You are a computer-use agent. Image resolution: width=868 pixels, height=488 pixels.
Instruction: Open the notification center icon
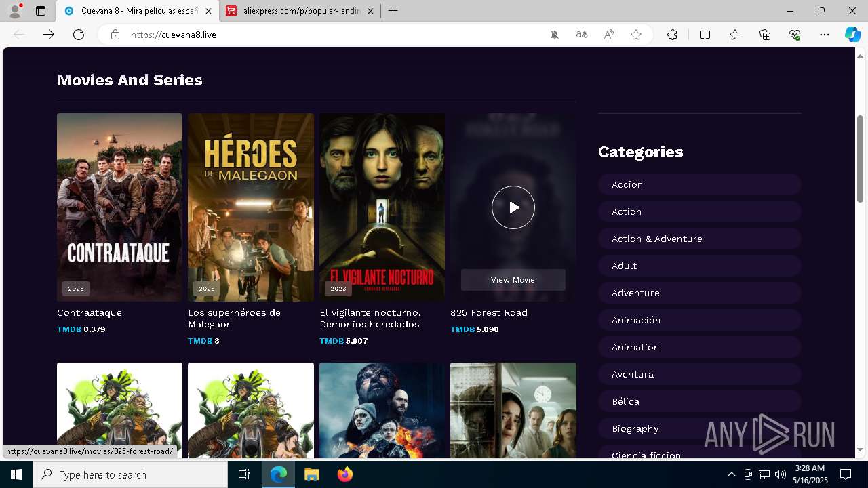[x=846, y=474]
